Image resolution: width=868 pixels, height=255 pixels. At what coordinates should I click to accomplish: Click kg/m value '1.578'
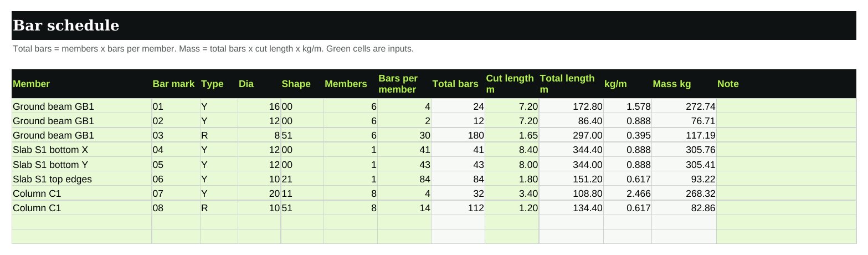[x=628, y=106]
